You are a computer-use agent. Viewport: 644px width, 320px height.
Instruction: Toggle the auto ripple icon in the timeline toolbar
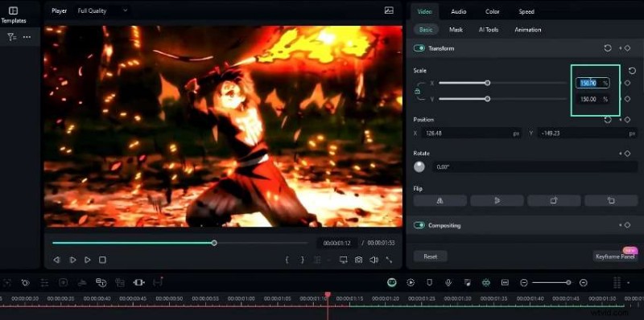[486, 282]
